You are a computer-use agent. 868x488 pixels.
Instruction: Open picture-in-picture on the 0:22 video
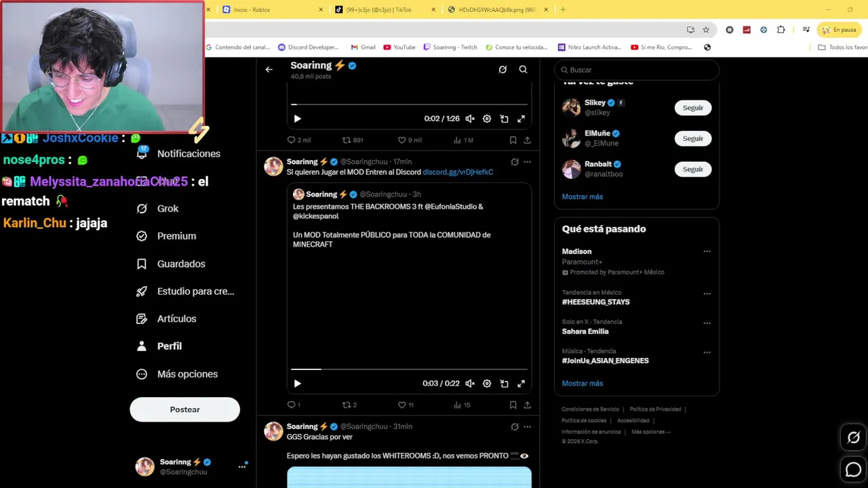[504, 384]
